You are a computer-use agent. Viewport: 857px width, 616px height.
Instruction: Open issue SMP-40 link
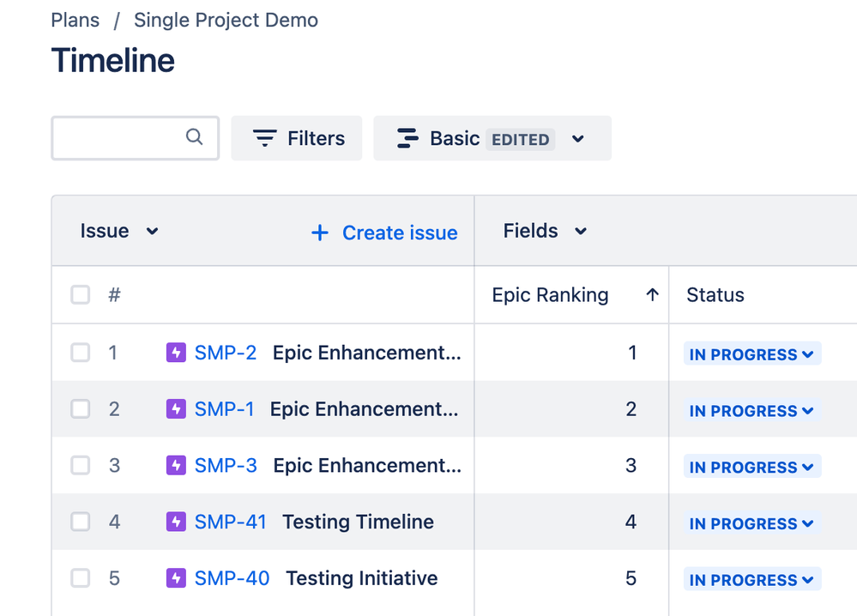click(x=232, y=577)
